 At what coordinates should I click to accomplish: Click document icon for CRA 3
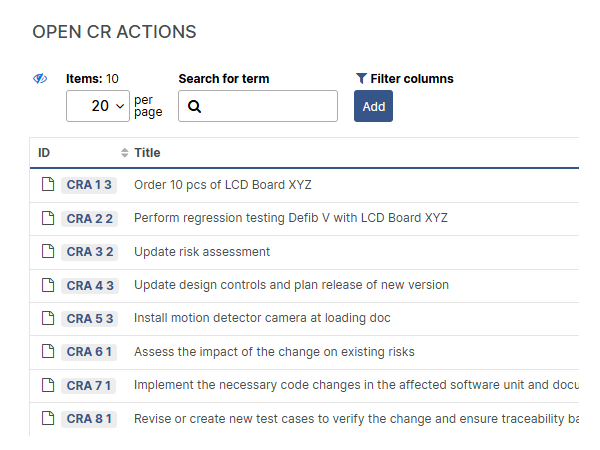pyautogui.click(x=47, y=252)
